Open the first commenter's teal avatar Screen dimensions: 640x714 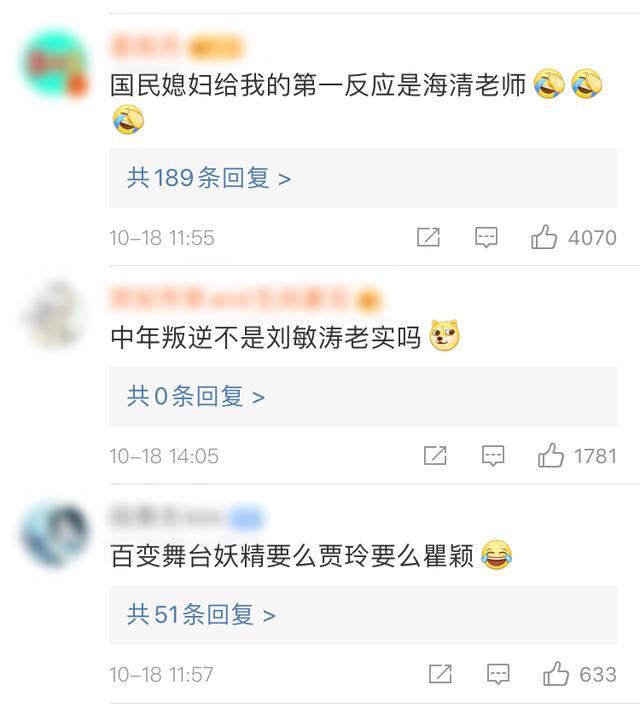(x=54, y=63)
